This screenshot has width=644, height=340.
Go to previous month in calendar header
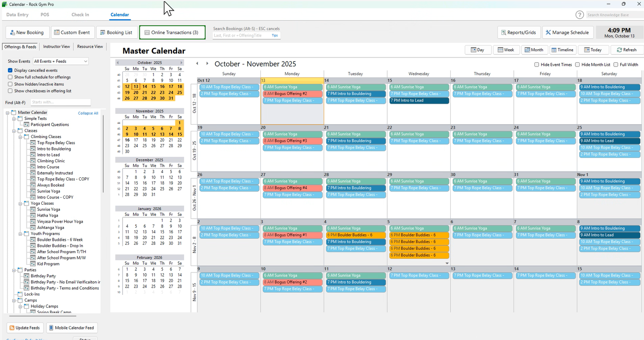coord(197,63)
